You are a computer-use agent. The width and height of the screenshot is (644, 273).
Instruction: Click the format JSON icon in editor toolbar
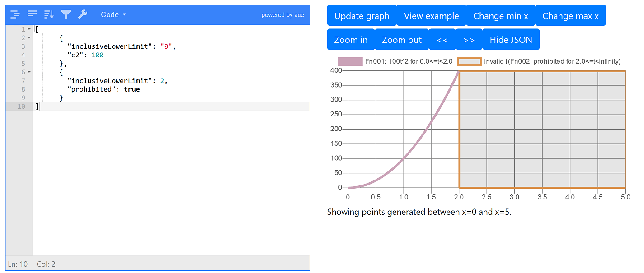(x=15, y=14)
